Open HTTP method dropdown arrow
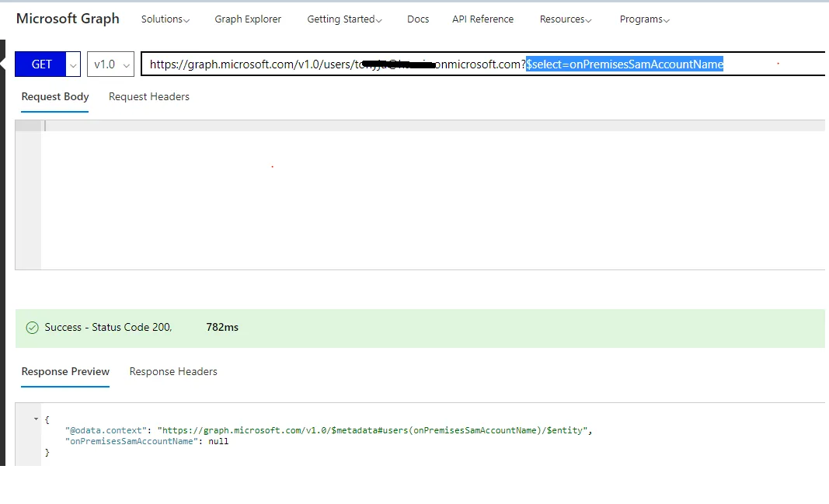The width and height of the screenshot is (829, 504). (x=73, y=64)
